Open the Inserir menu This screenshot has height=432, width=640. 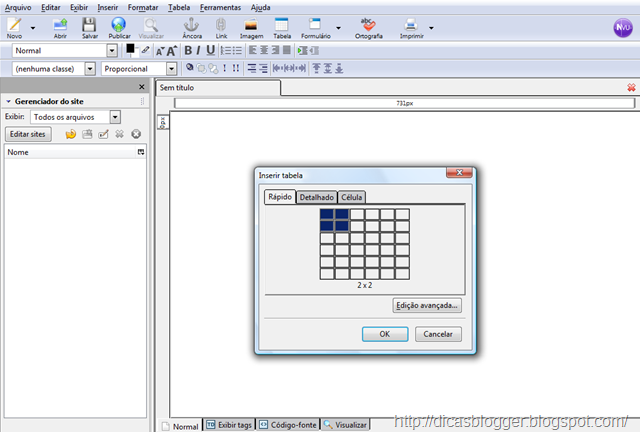coord(107,7)
